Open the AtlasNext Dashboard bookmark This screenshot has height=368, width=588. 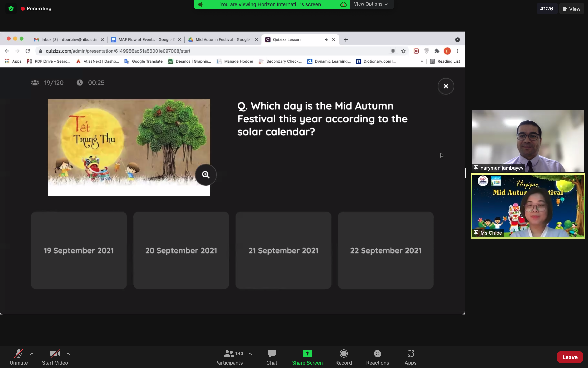(x=98, y=61)
